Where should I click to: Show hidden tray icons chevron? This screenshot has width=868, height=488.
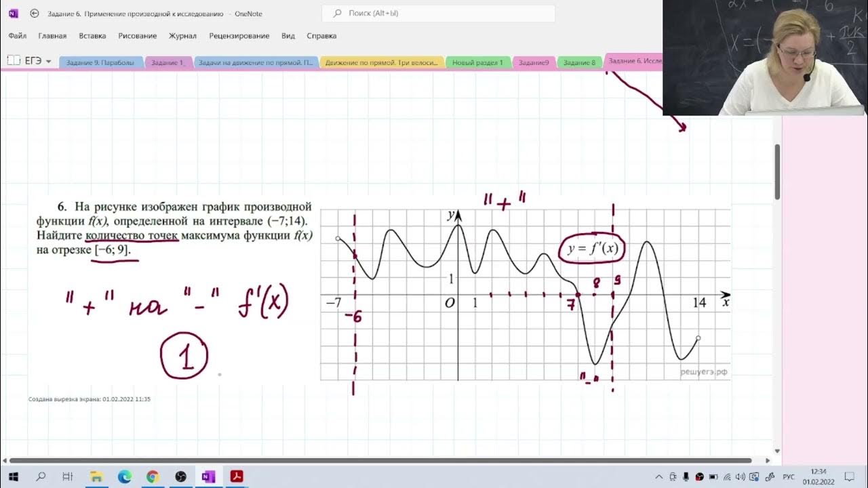(x=658, y=476)
